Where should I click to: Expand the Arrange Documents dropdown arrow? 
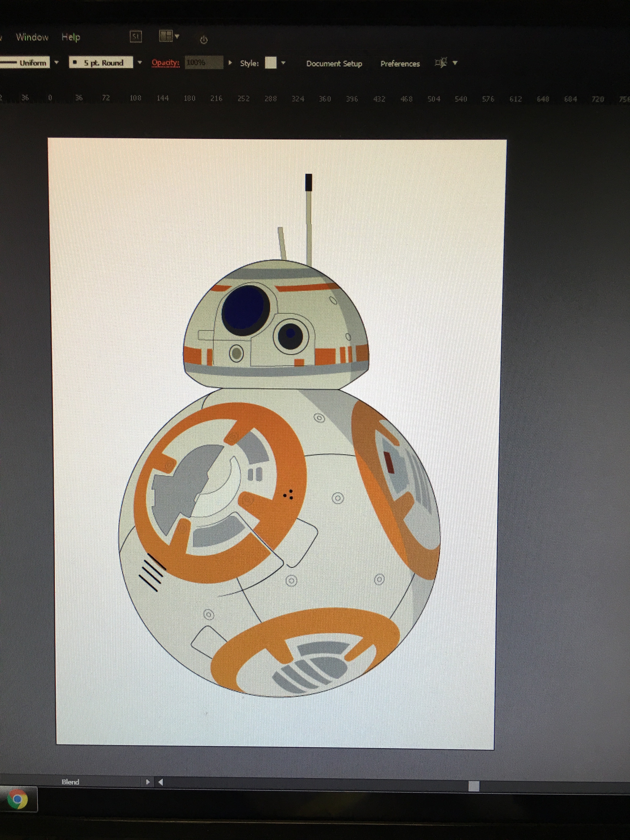click(177, 36)
